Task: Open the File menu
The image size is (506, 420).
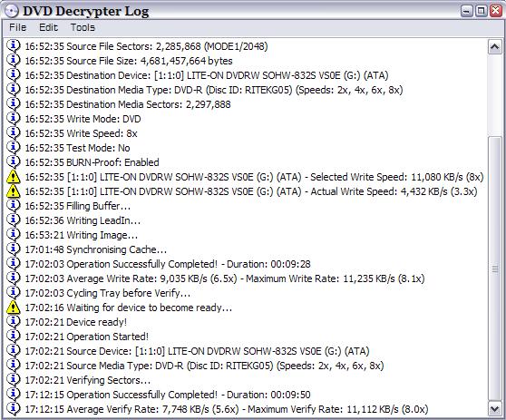Action: coord(17,27)
